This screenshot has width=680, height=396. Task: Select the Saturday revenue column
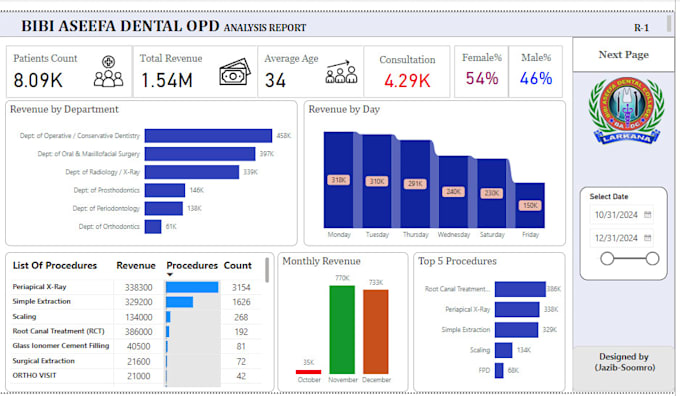tap(492, 193)
